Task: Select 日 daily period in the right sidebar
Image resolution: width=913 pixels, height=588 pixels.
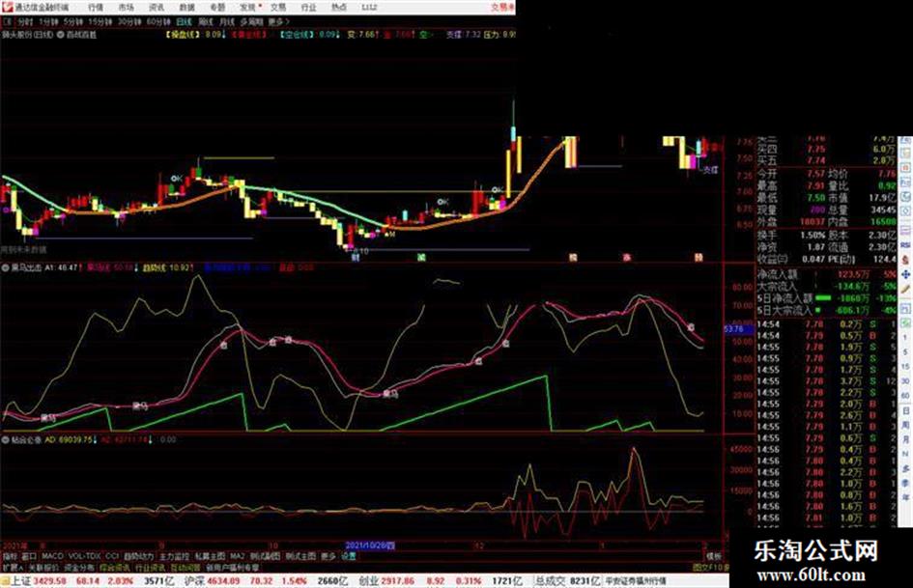Action: pyautogui.click(x=905, y=411)
